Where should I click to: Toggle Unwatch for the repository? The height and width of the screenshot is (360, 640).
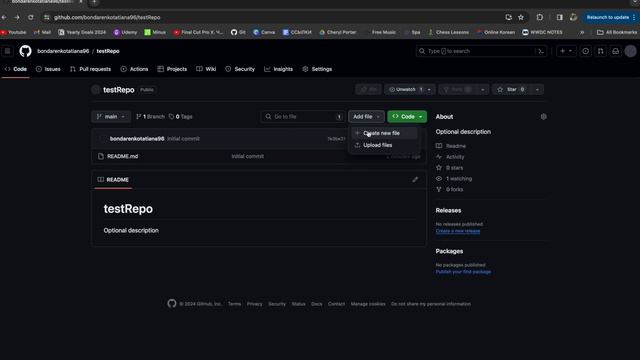(406, 89)
